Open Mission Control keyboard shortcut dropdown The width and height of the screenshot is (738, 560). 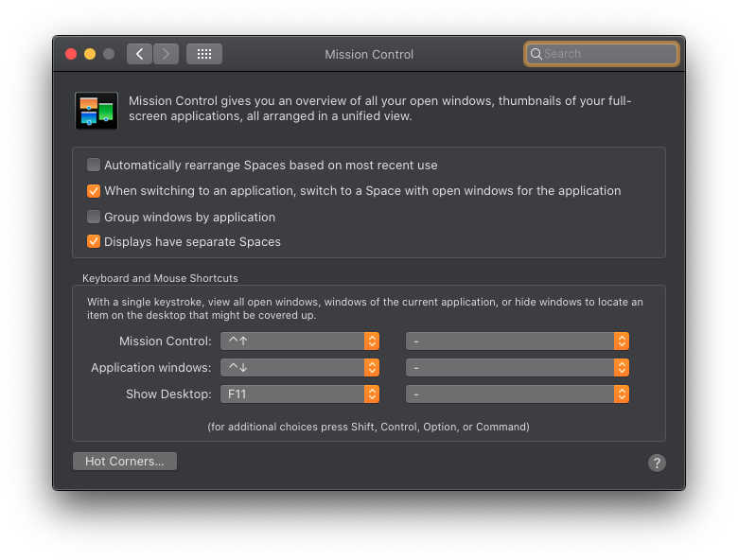[300, 341]
